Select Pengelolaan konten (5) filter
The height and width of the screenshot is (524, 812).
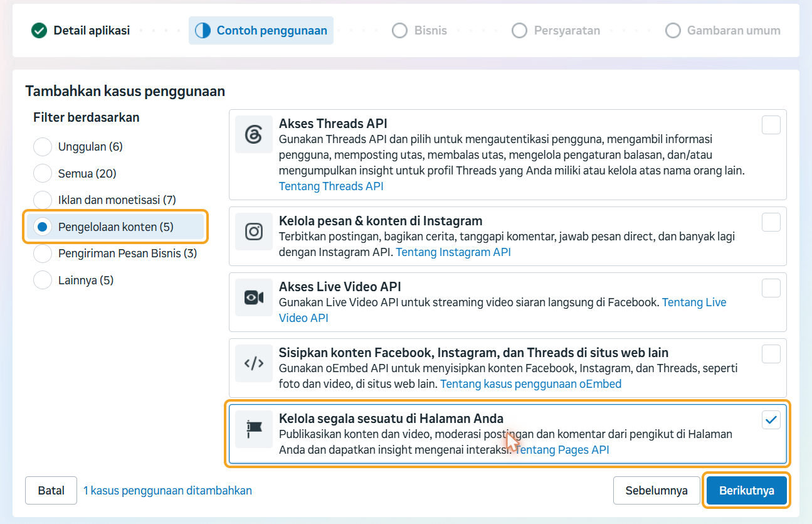click(x=43, y=227)
